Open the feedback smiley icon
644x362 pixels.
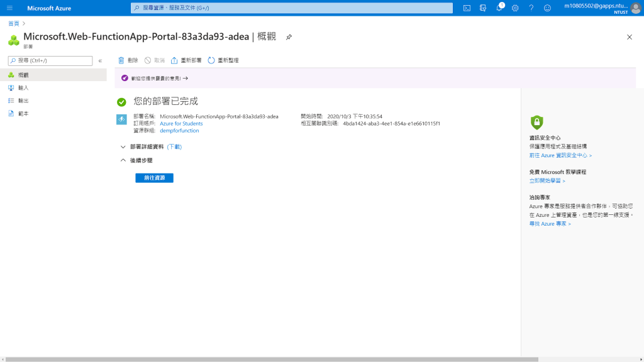547,8
